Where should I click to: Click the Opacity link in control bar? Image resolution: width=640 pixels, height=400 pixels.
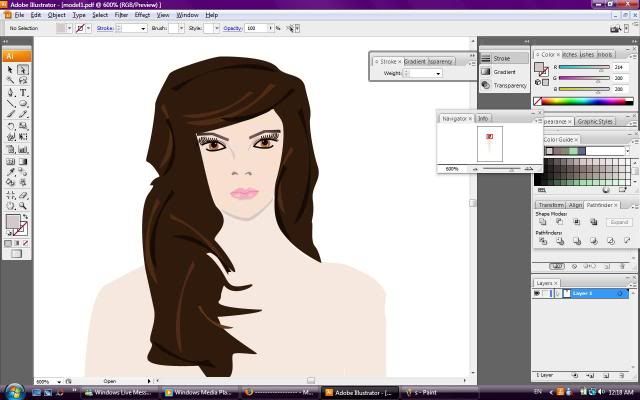click(x=232, y=28)
